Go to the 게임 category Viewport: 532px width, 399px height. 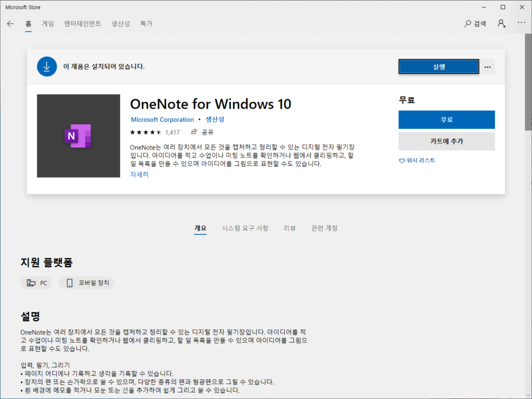pos(47,23)
